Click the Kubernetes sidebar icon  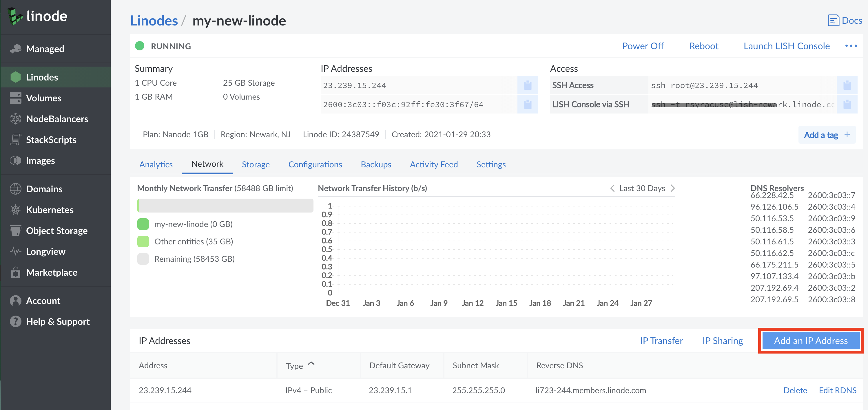pyautogui.click(x=16, y=210)
